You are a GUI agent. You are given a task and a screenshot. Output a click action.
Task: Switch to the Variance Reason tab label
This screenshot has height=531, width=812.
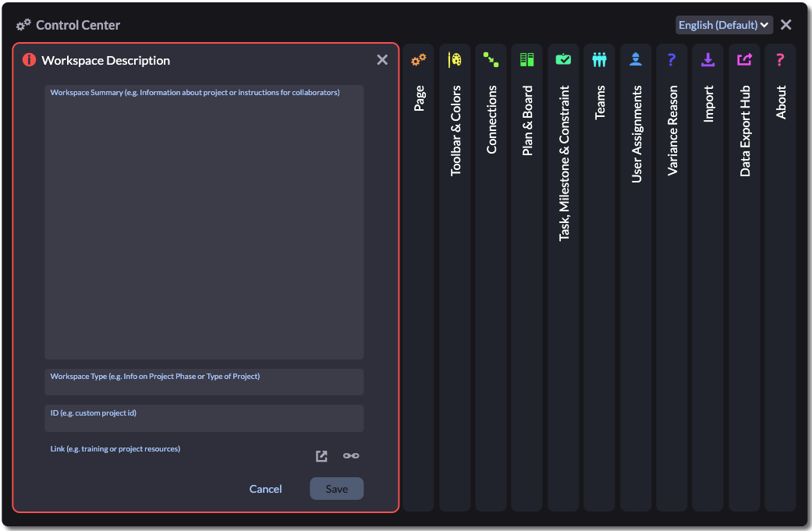click(672, 130)
